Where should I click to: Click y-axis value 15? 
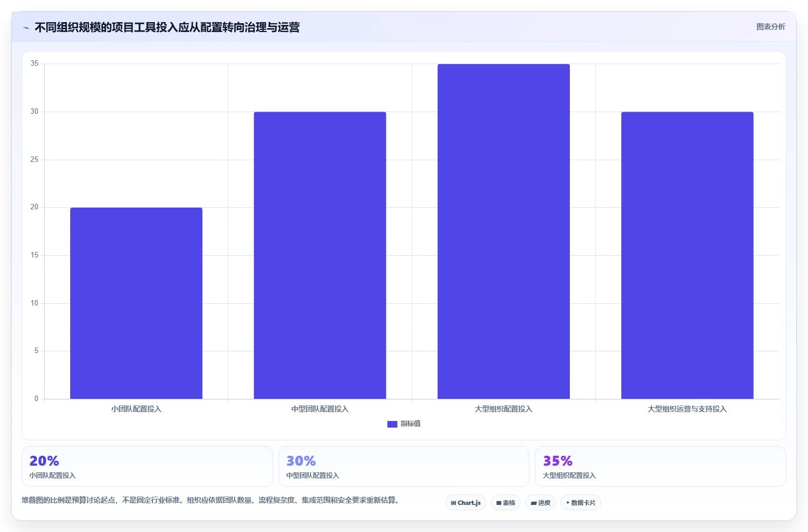point(34,255)
